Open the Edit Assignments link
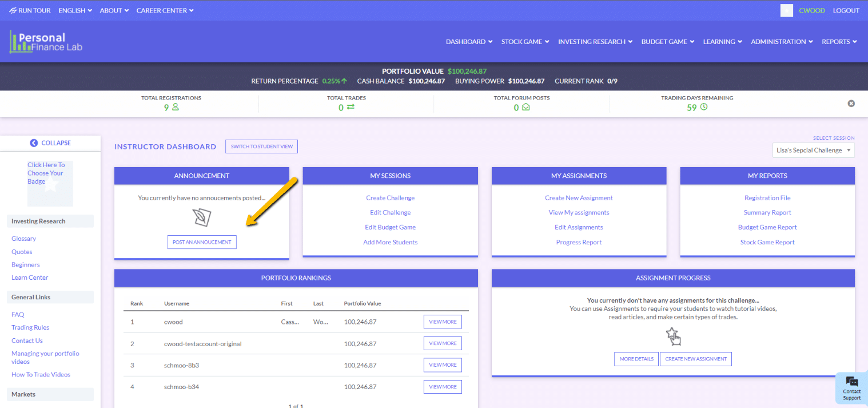This screenshot has width=868, height=408. [x=579, y=228]
